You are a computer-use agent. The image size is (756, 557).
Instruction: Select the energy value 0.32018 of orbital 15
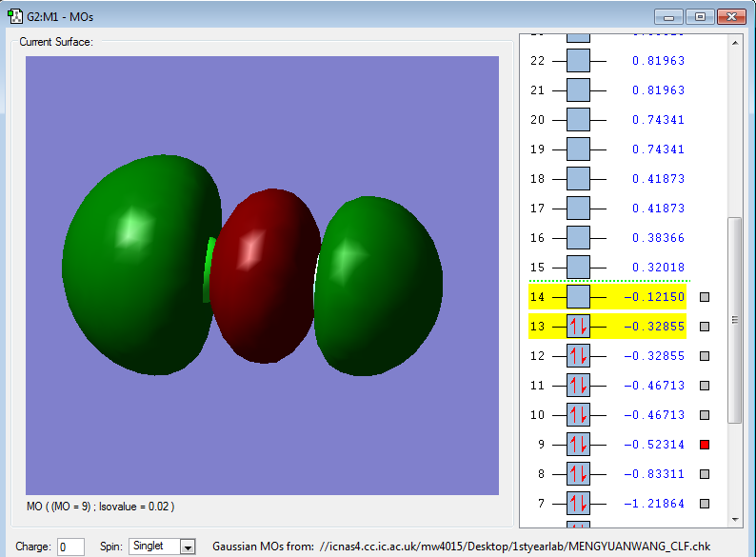click(657, 268)
